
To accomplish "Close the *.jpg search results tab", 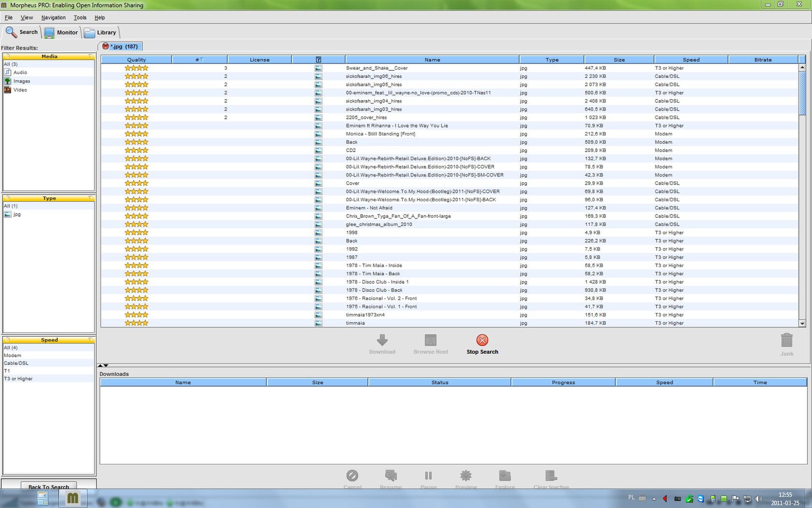I will coord(105,46).
